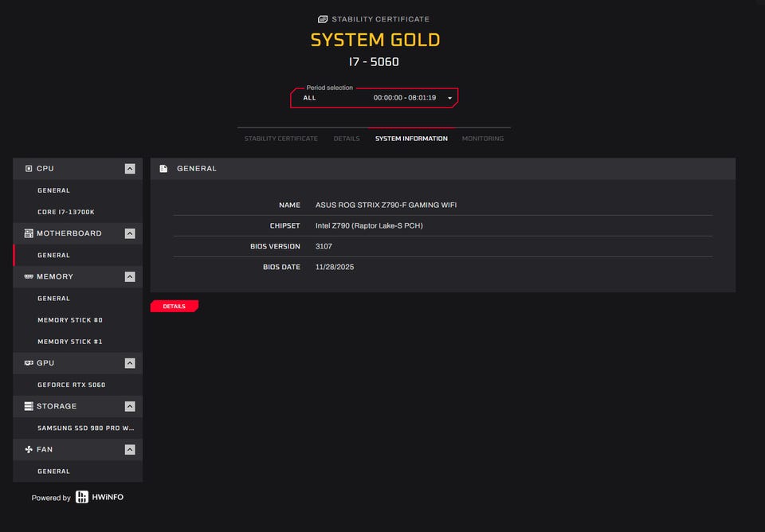
Task: Collapse the Memory section
Action: point(130,277)
